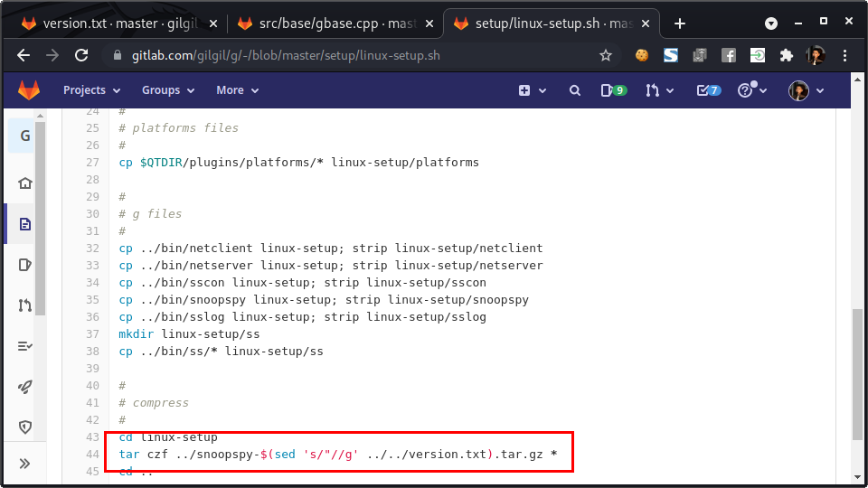
Task: Open the user avatar dropdown menu
Action: pyautogui.click(x=807, y=90)
